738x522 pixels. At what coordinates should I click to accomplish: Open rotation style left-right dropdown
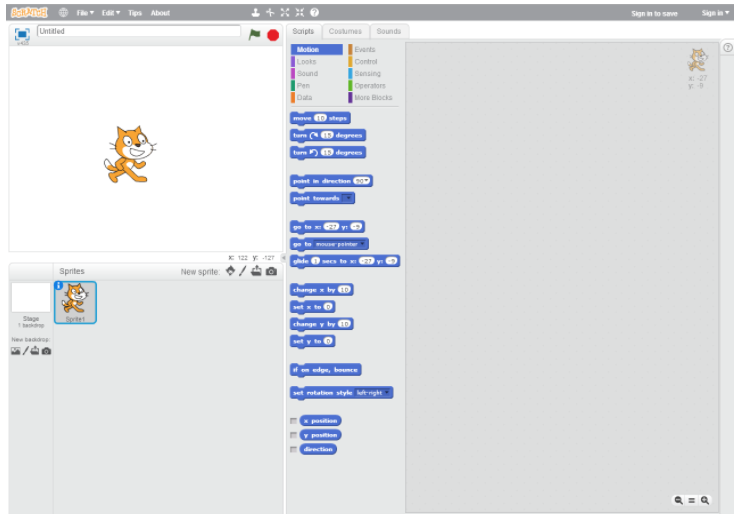point(373,393)
